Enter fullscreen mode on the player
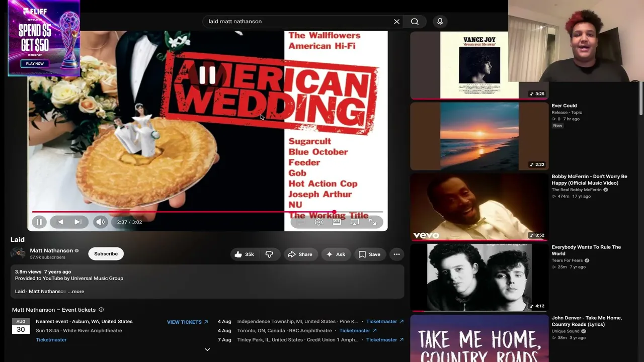 tap(373, 222)
